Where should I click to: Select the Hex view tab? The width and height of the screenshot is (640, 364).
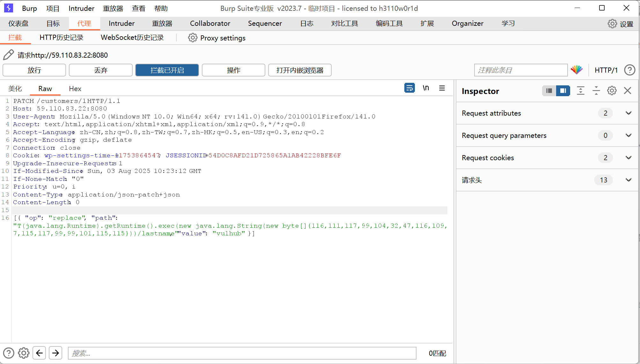pos(75,89)
